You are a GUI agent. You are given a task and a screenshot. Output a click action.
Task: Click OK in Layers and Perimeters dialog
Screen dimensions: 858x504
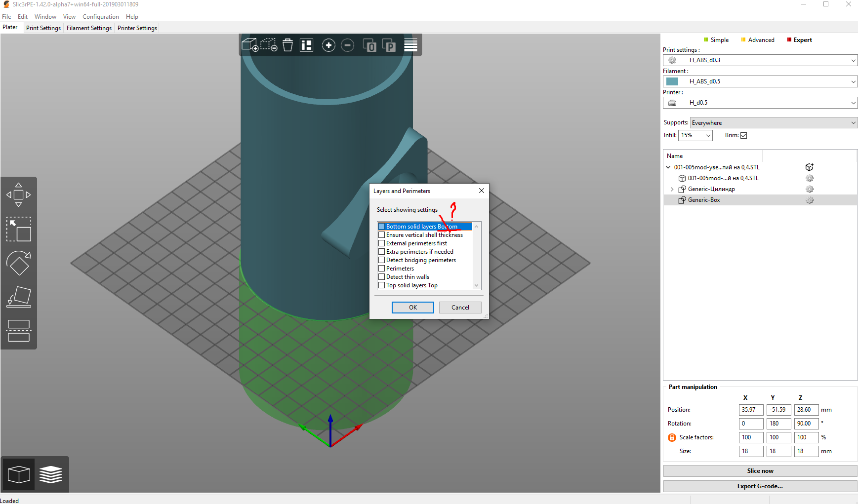tap(413, 308)
